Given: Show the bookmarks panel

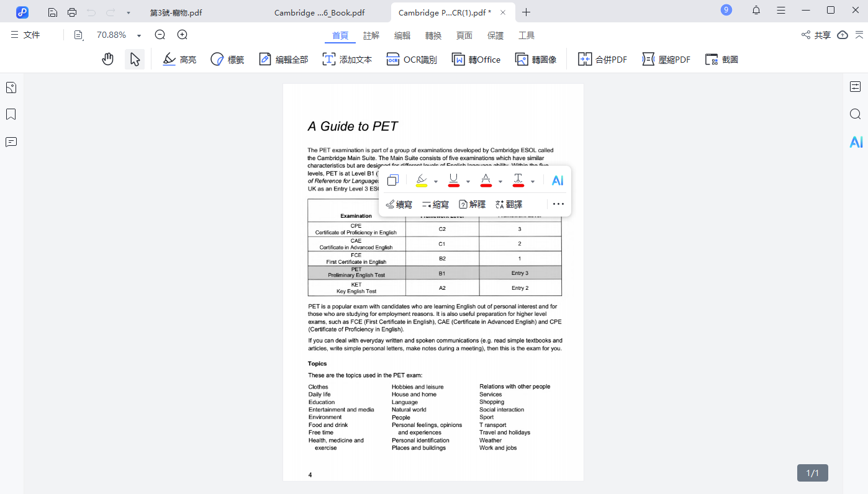Looking at the screenshot, I should (11, 114).
